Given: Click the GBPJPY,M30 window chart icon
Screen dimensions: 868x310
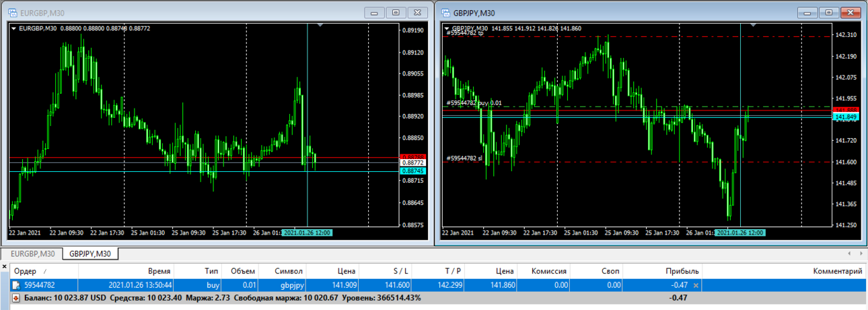Looking at the screenshot, I should click(x=445, y=12).
